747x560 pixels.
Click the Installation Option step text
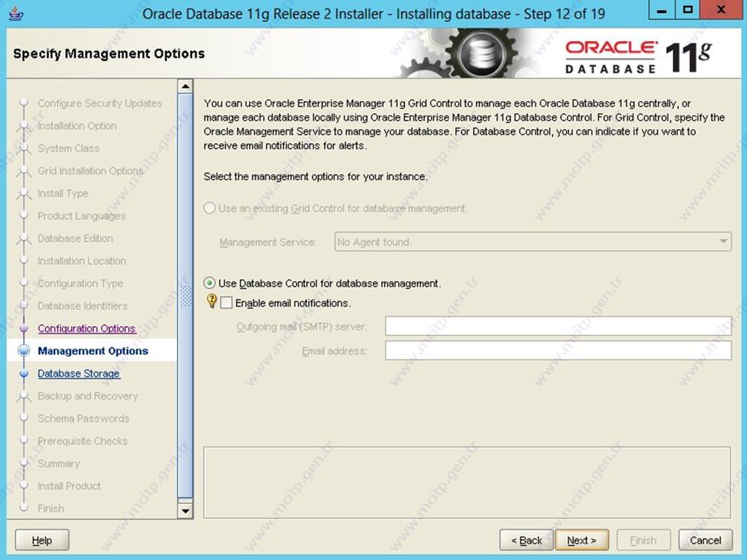point(77,126)
